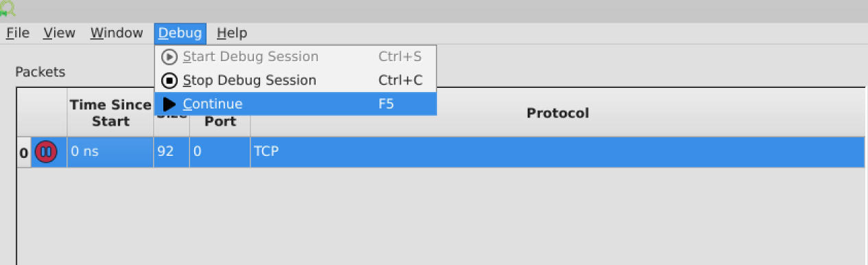
Task: Open the Window menu
Action: [x=117, y=33]
